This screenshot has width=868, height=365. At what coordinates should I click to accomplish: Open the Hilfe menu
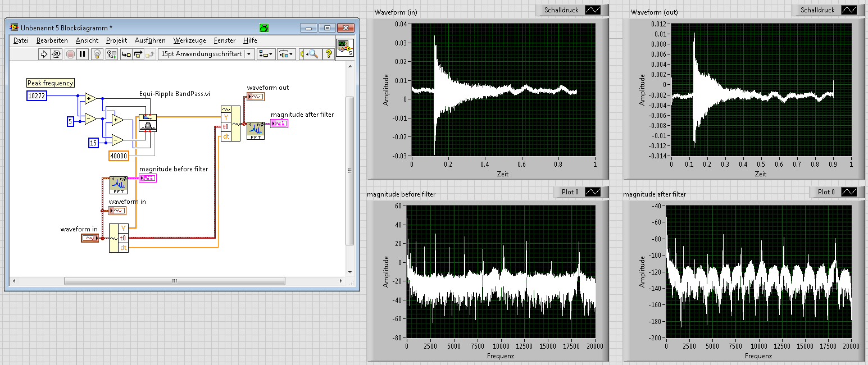click(x=250, y=40)
